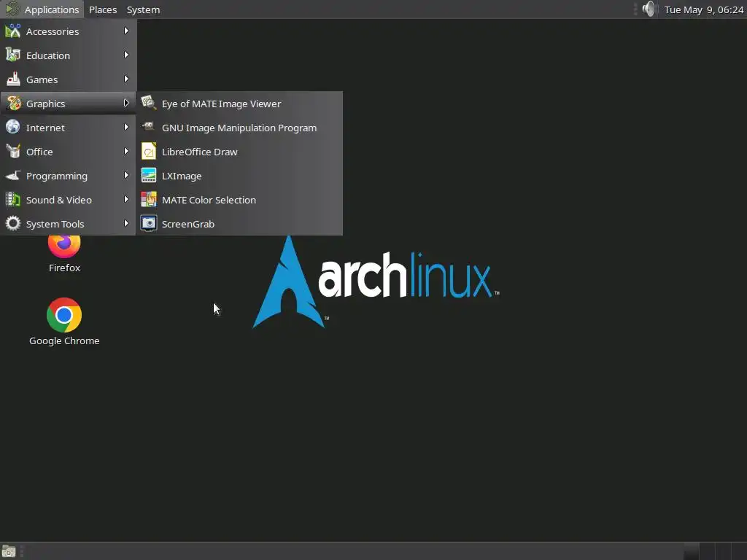Click the show desktop icon in bottom panel
The image size is (747, 560).
[9, 551]
